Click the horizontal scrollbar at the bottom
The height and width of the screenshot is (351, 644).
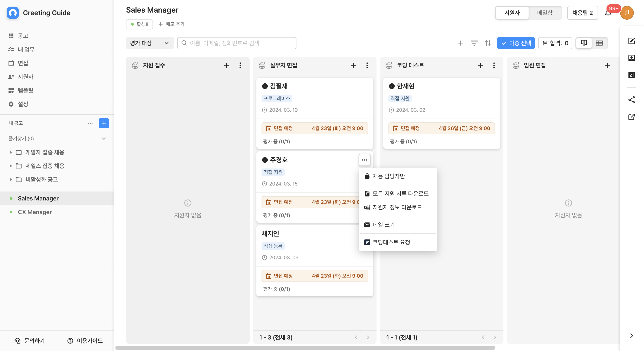coord(305,348)
